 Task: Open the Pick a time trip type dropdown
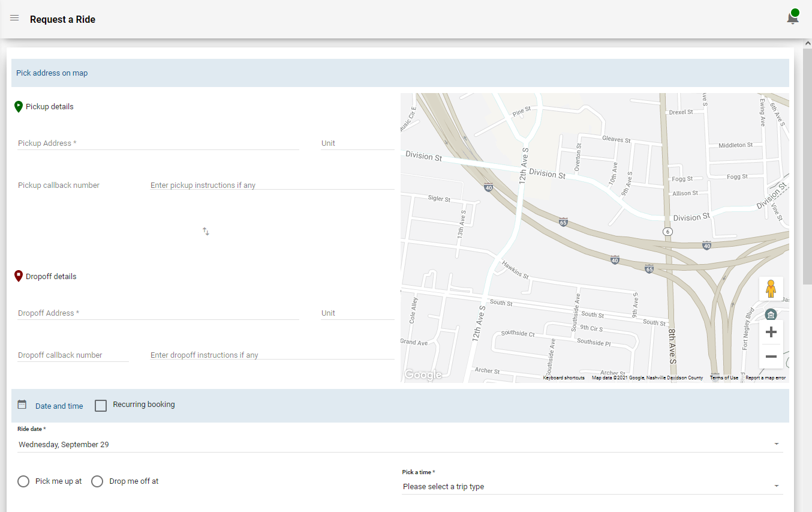coord(777,486)
